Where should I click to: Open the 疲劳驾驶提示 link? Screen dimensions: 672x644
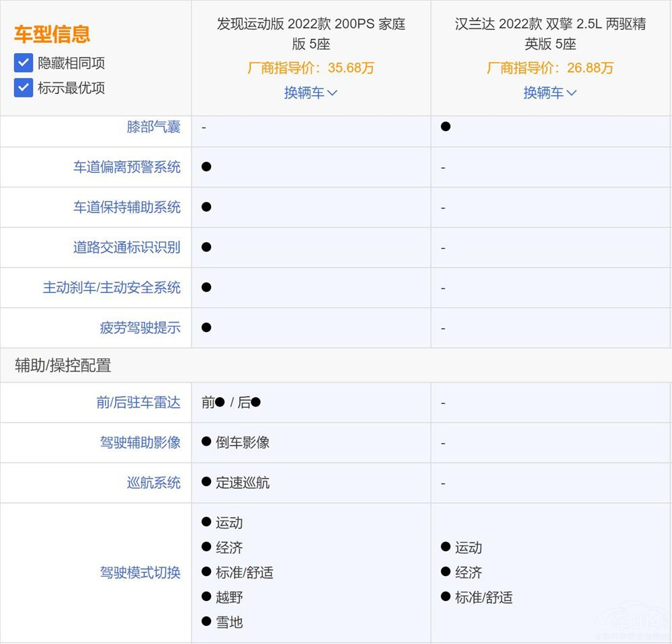140,328
